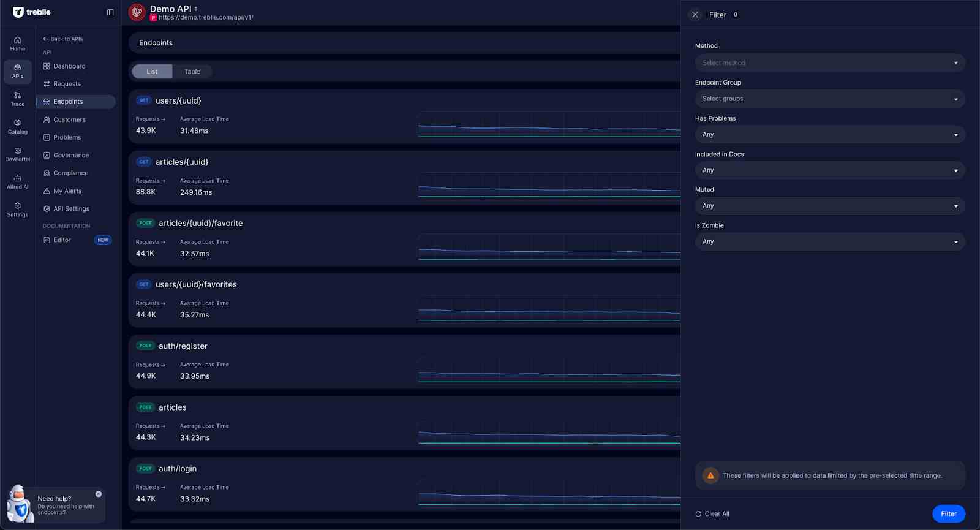The height and width of the screenshot is (530, 980).
Task: Open the Select method dropdown
Action: click(x=830, y=62)
